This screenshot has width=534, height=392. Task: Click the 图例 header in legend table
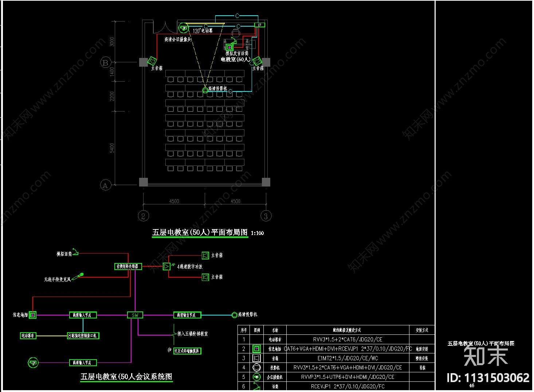pos(257,330)
